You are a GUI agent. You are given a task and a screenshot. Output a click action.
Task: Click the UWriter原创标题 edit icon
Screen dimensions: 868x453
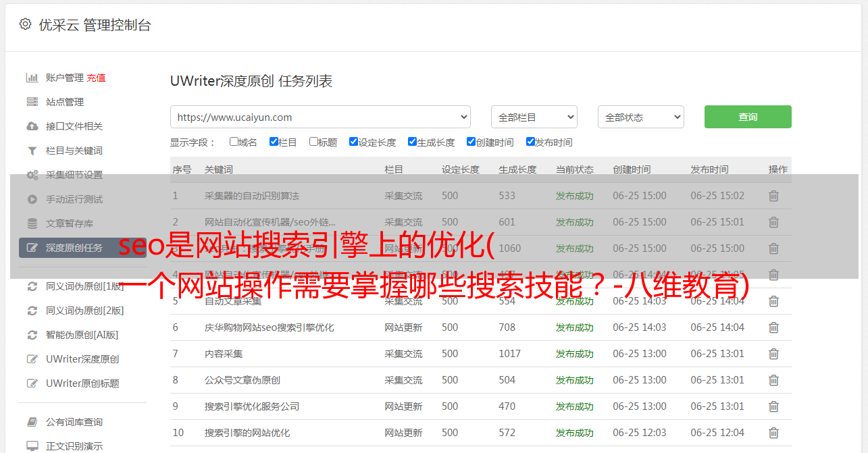(32, 383)
